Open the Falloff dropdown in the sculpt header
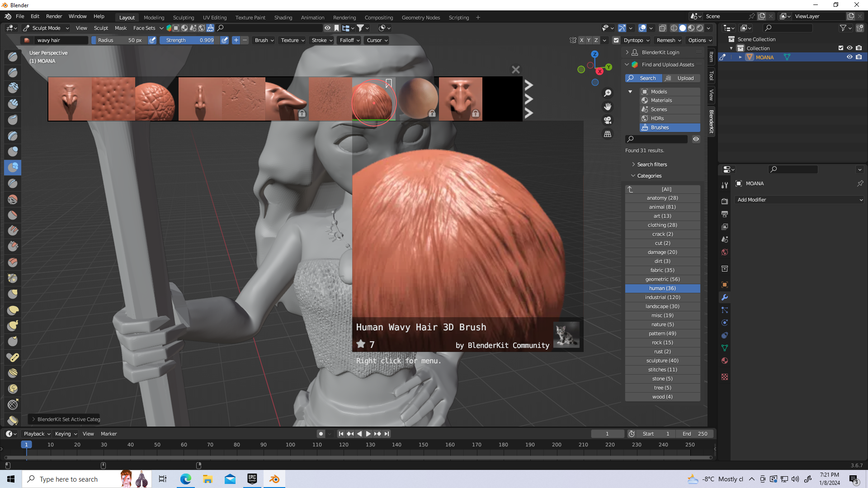Image resolution: width=868 pixels, height=488 pixels. 349,40
